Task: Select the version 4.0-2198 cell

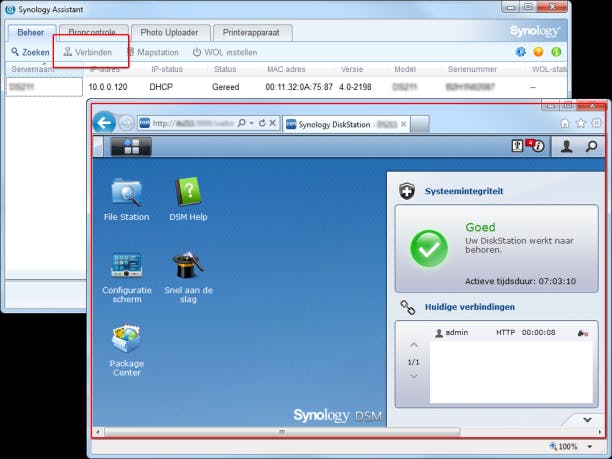Action: point(355,87)
